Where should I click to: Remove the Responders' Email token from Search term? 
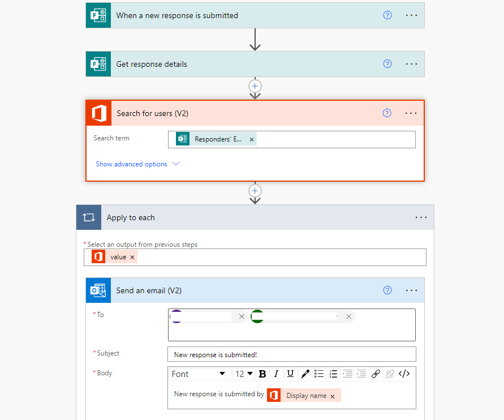coord(252,139)
